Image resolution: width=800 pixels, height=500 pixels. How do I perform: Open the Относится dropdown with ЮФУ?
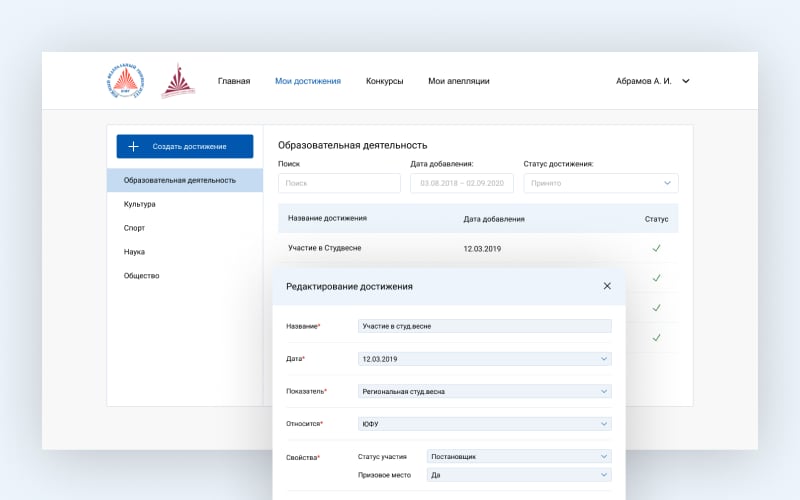coord(485,424)
